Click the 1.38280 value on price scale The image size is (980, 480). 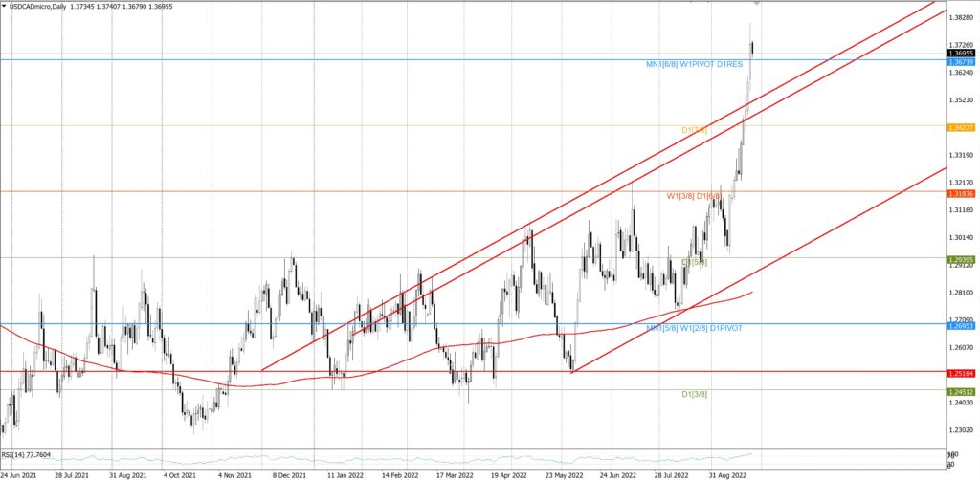click(x=960, y=17)
